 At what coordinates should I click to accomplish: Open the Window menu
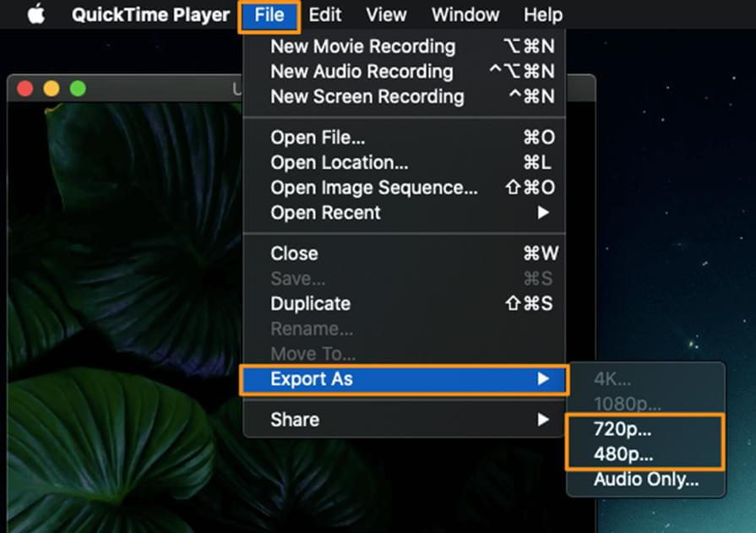pos(465,15)
